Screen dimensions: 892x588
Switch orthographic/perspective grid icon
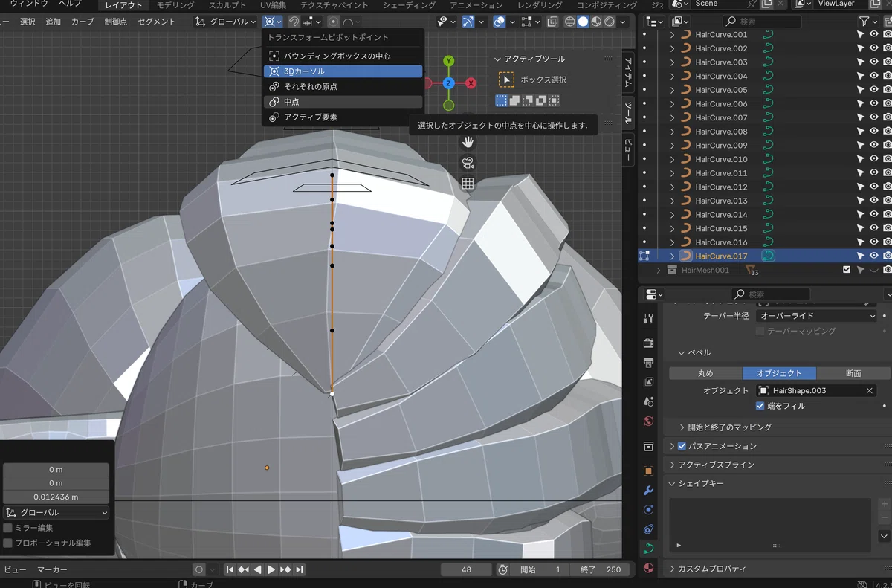click(x=468, y=184)
